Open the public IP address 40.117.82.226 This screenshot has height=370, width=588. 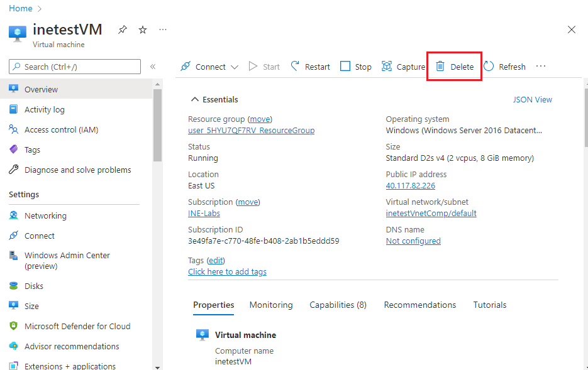410,185
